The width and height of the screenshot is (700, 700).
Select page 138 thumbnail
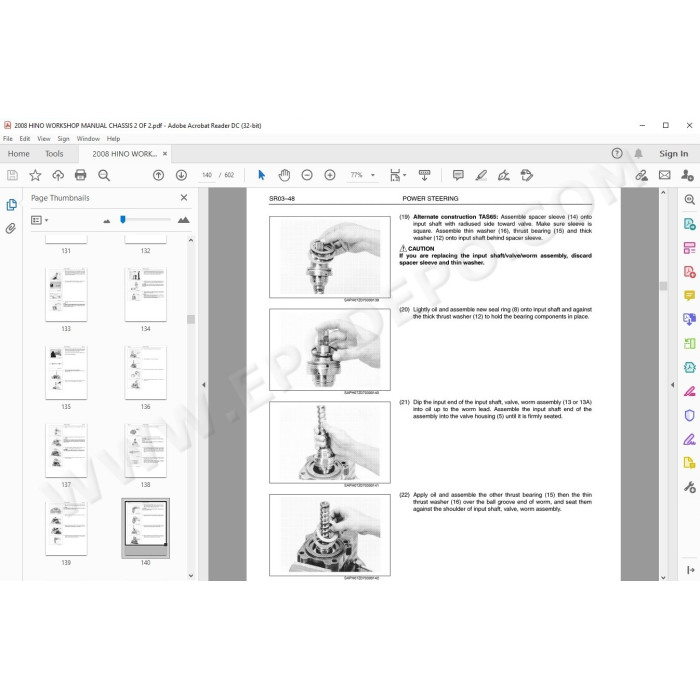tap(146, 450)
